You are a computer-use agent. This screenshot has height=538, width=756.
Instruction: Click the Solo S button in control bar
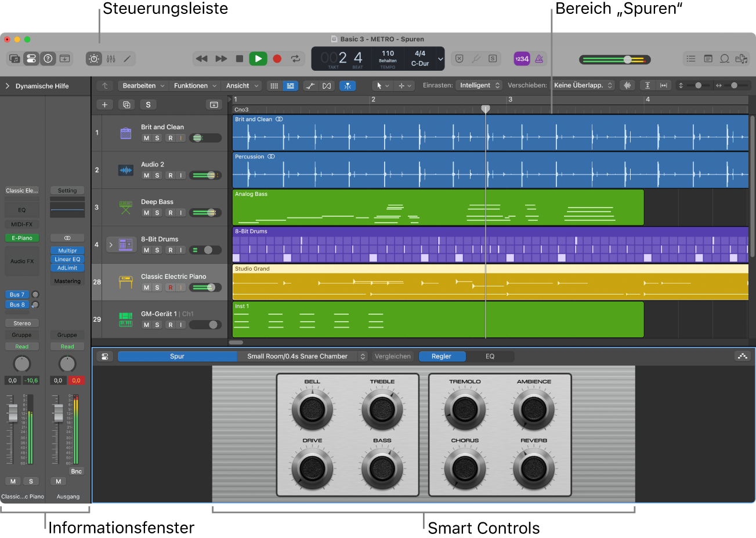click(493, 59)
